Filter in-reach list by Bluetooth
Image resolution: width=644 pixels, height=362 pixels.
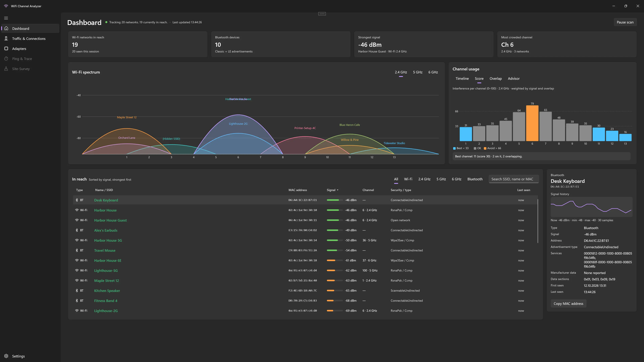tap(475, 179)
